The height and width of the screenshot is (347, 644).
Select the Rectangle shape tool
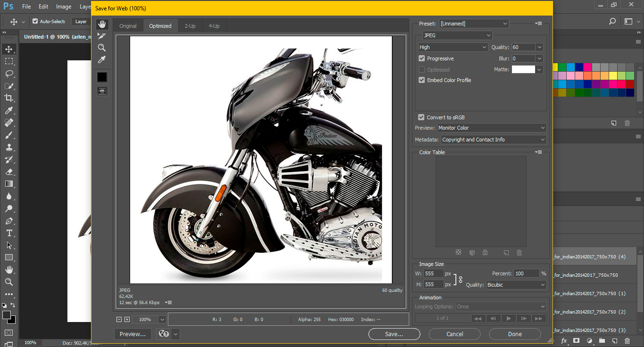[9, 257]
